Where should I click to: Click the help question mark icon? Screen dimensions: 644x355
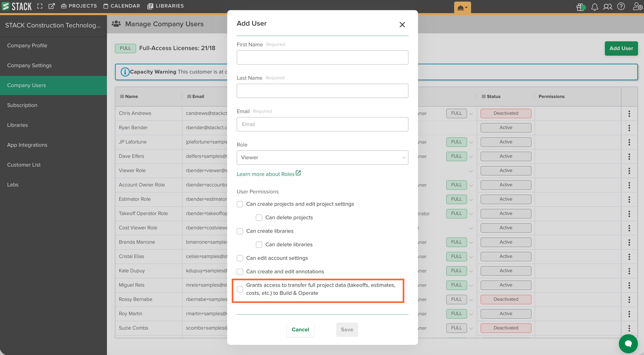[x=621, y=6]
